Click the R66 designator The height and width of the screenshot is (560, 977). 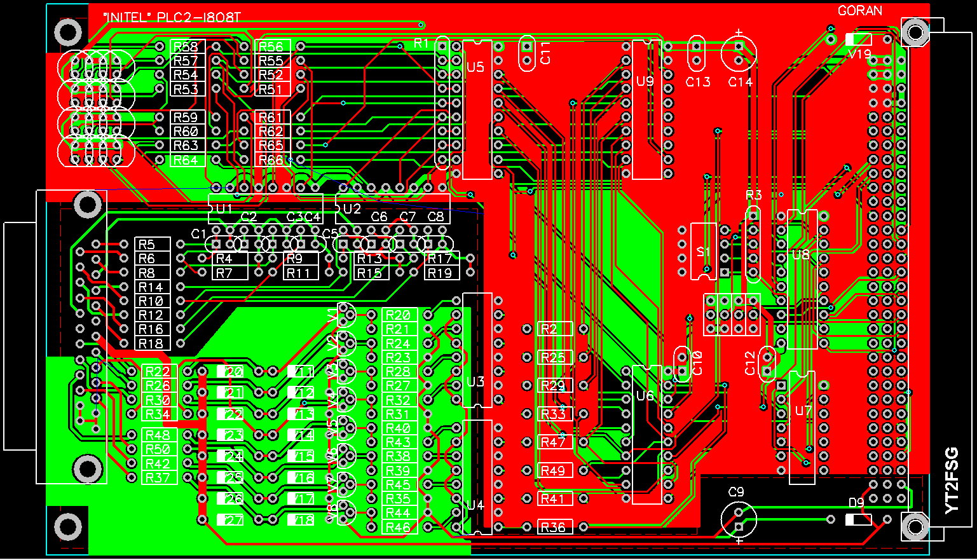point(271,160)
